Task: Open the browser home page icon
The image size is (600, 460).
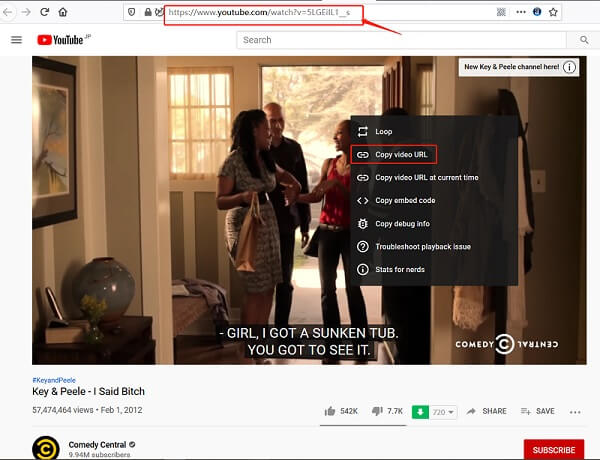Action: [63, 12]
